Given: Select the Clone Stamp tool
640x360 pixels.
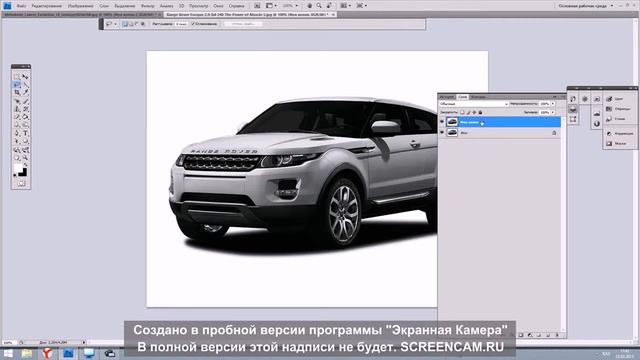Looking at the screenshot, I should tap(17, 109).
